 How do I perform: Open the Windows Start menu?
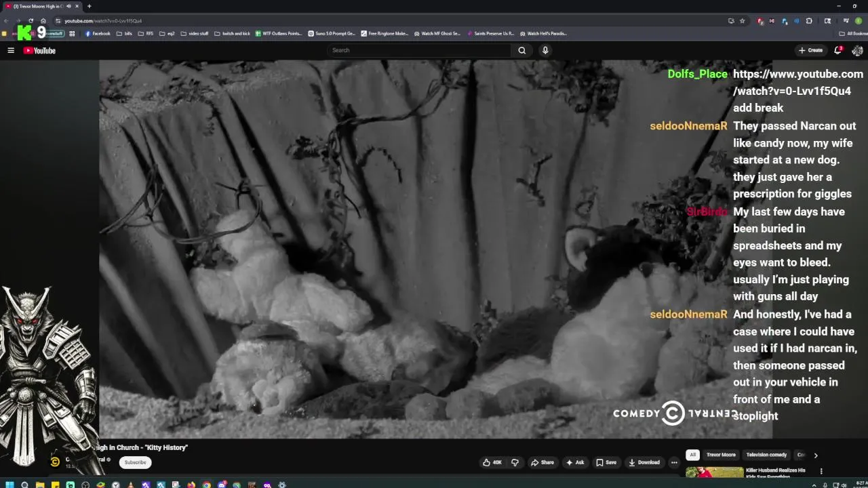click(9, 485)
